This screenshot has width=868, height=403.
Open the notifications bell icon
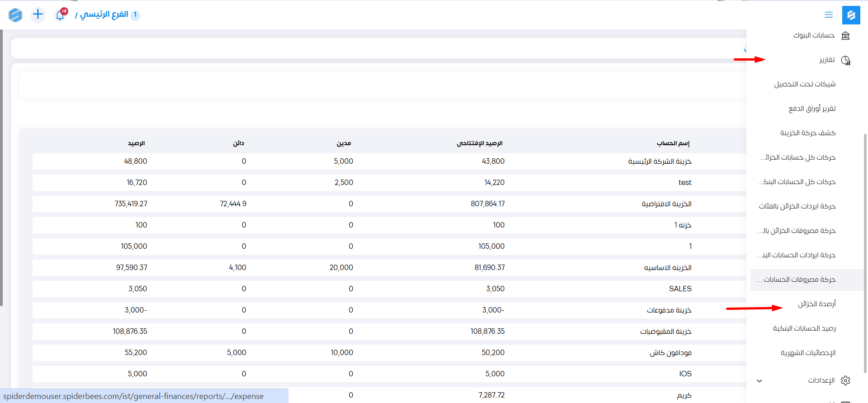point(60,15)
